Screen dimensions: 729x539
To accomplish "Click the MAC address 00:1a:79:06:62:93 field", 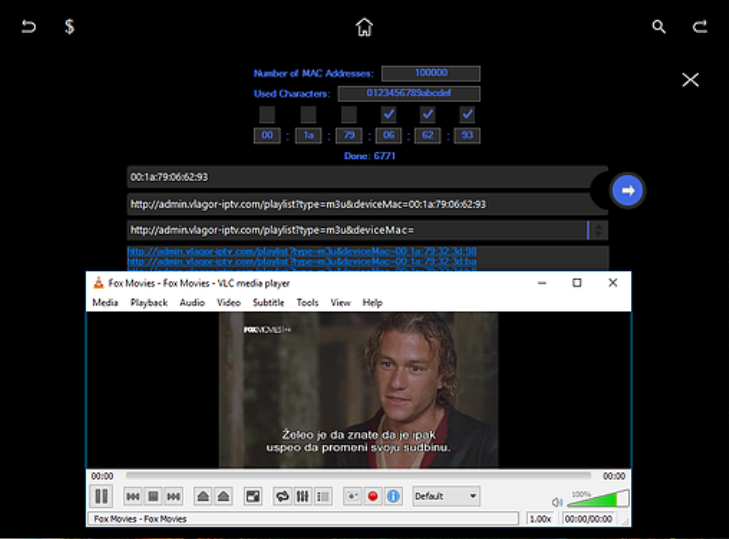I will tap(367, 177).
